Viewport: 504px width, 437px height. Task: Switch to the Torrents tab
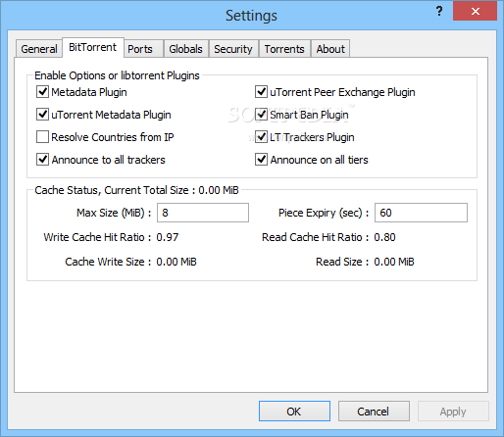[x=284, y=49]
